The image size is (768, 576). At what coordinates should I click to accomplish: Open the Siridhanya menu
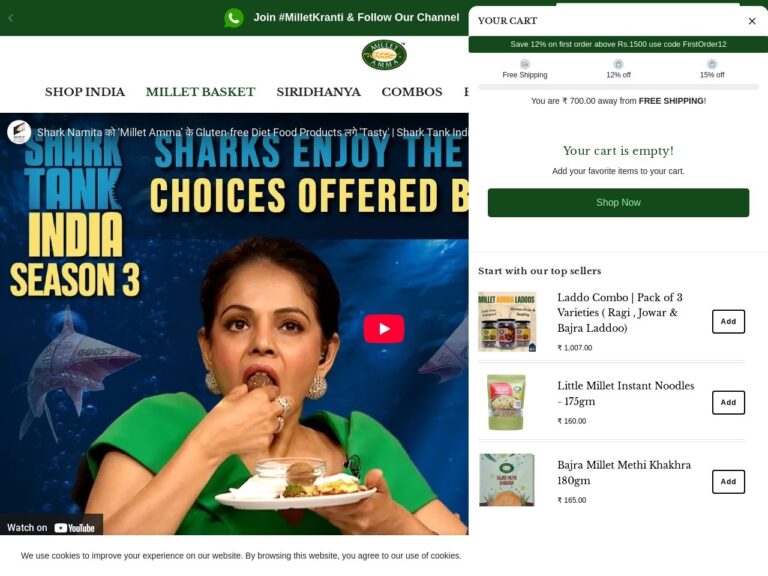coord(318,92)
